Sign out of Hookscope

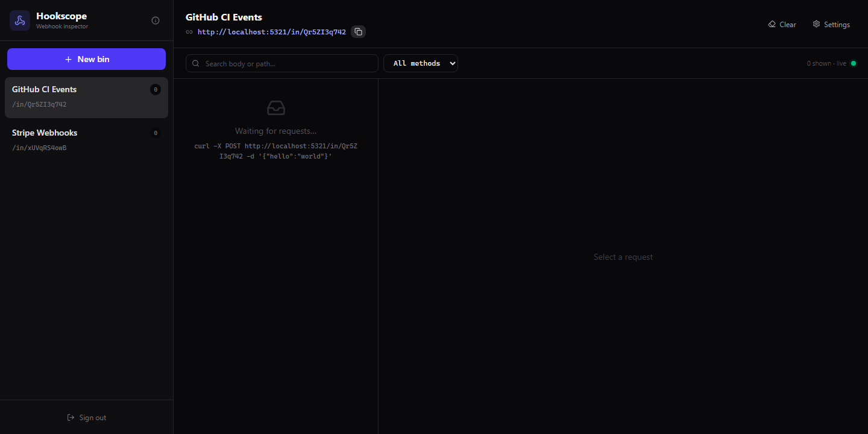pos(86,418)
